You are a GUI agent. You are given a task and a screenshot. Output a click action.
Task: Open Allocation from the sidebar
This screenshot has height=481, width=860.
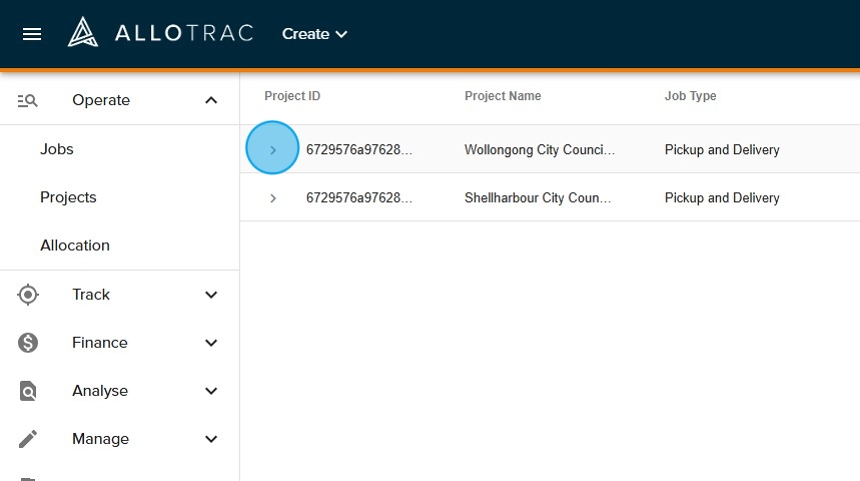(75, 245)
